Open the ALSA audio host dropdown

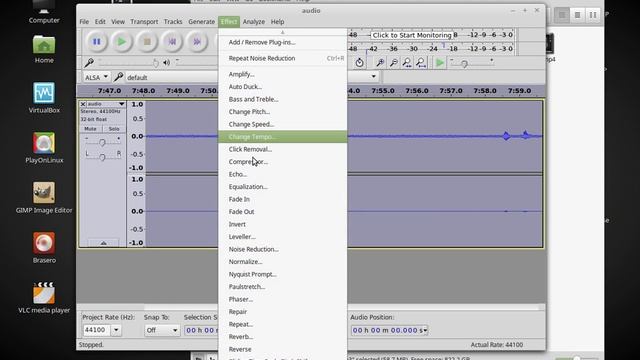[96, 77]
